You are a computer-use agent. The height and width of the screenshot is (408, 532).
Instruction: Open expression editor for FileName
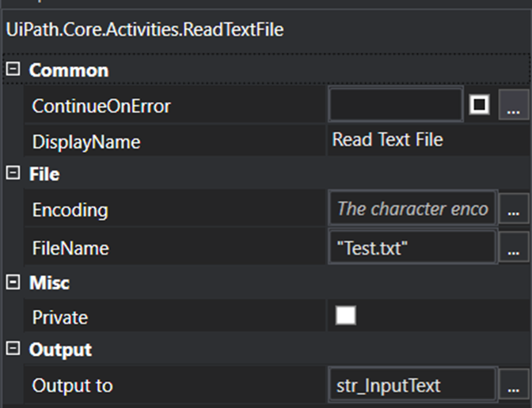[x=513, y=247]
